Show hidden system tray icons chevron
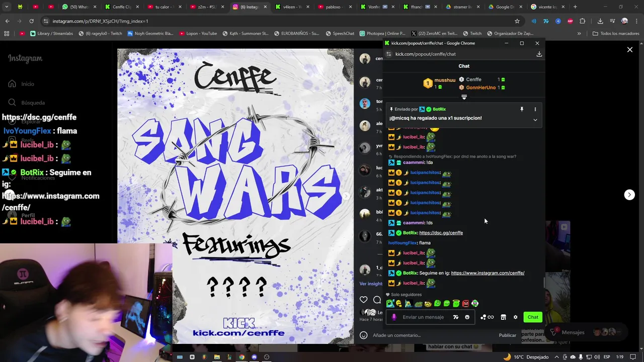 [x=557, y=357]
